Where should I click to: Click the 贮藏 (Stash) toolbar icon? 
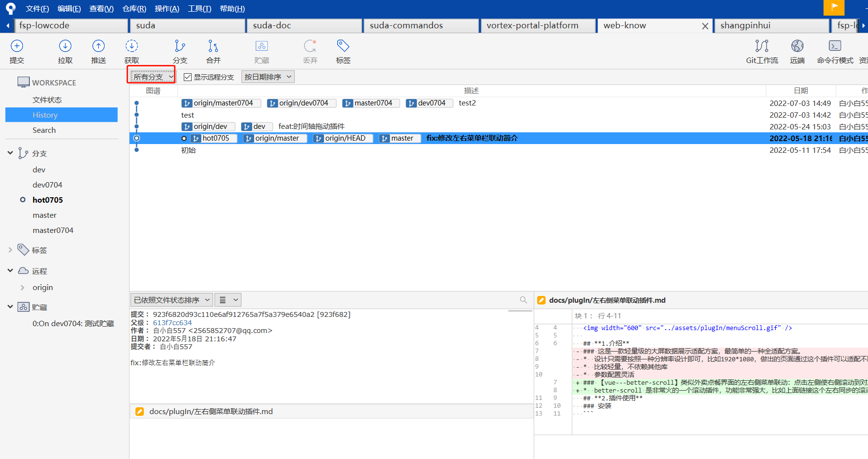[x=261, y=46]
